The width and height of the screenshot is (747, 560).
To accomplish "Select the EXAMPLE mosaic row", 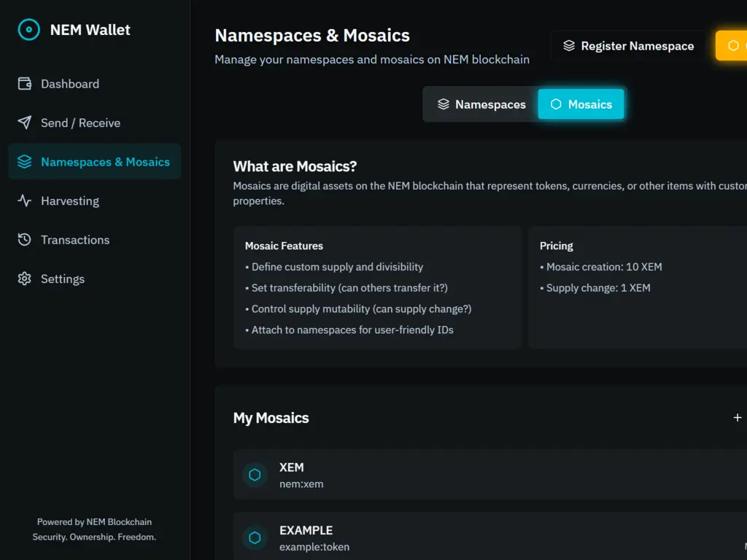I will coord(490,537).
